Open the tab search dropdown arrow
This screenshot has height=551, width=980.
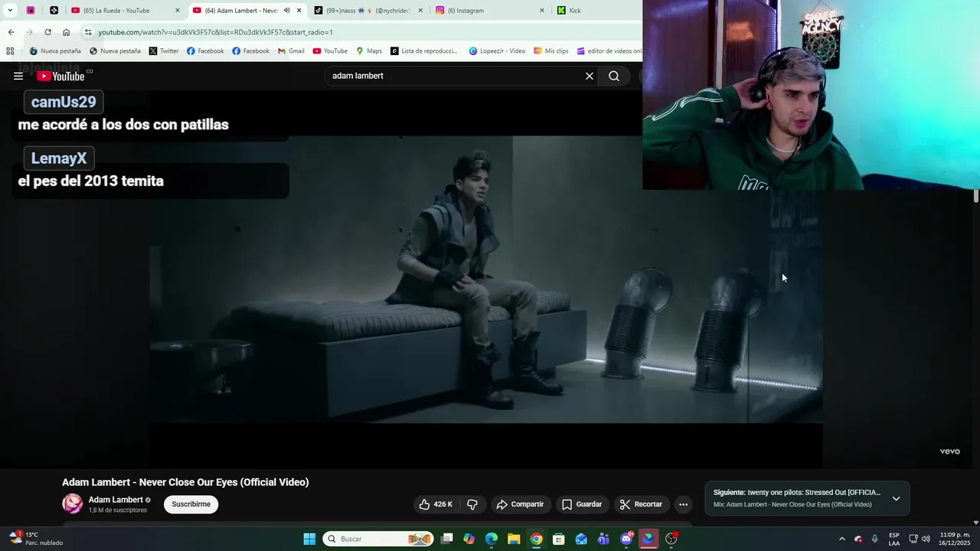coord(10,11)
